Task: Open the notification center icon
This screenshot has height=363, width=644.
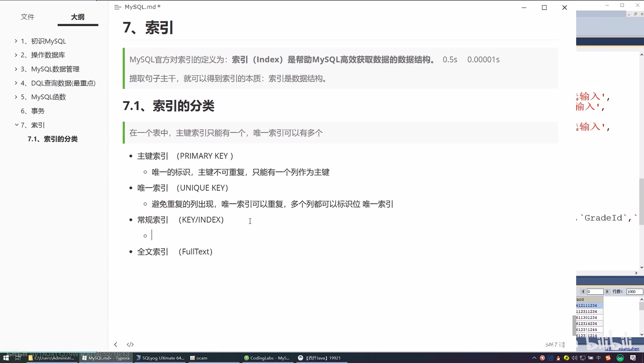Action: point(633,358)
